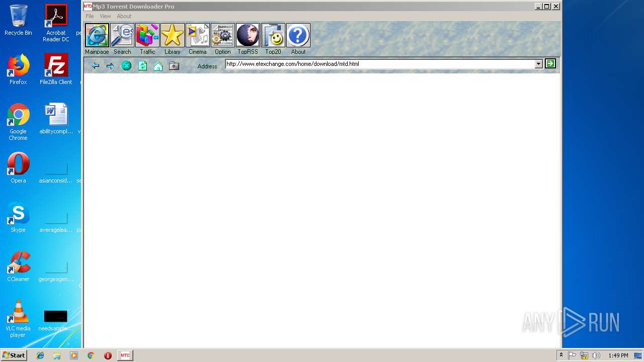Open the TopRSS toolbar icon
The image size is (644, 362).
pyautogui.click(x=248, y=35)
